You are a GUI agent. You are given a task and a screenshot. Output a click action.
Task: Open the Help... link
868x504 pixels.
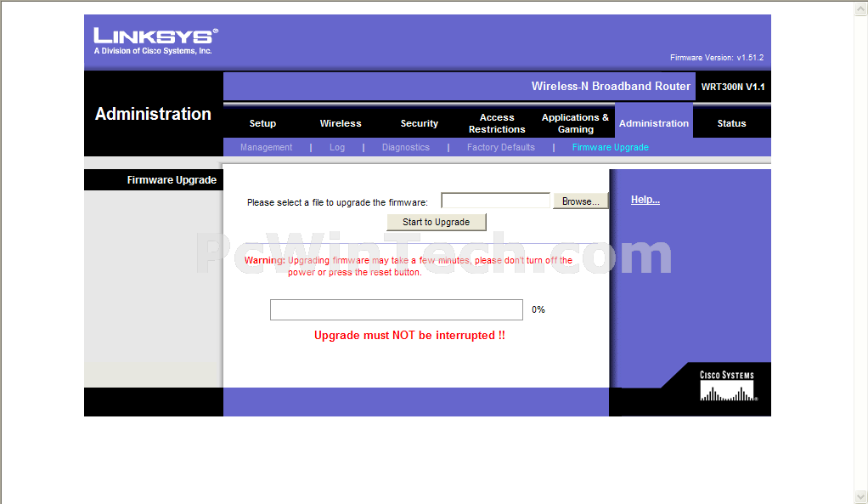[645, 200]
